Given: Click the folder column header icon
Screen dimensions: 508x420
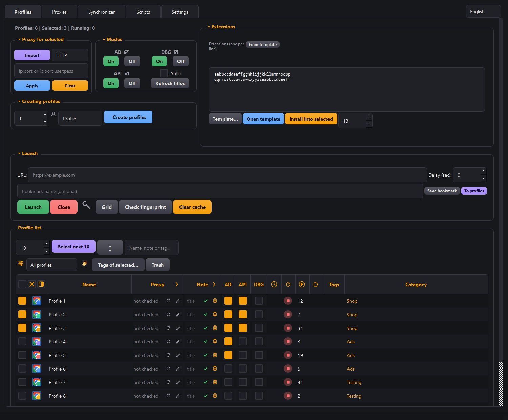Looking at the screenshot, I should (x=316, y=285).
